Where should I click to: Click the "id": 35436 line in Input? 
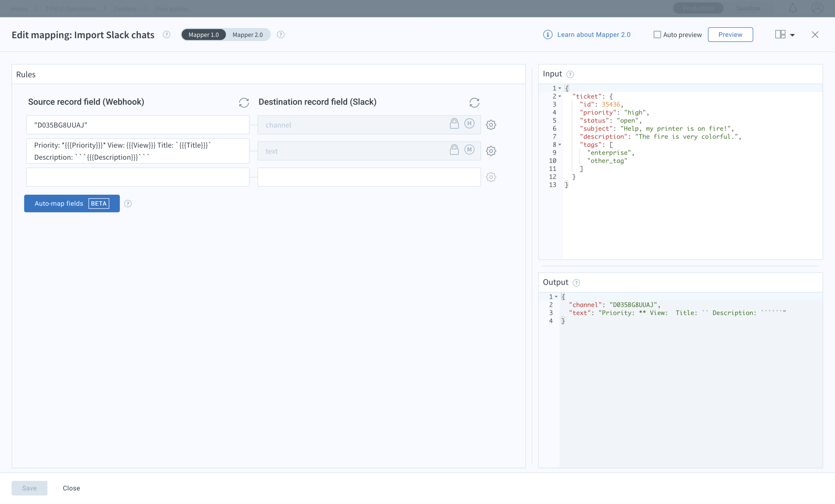pyautogui.click(x=601, y=105)
